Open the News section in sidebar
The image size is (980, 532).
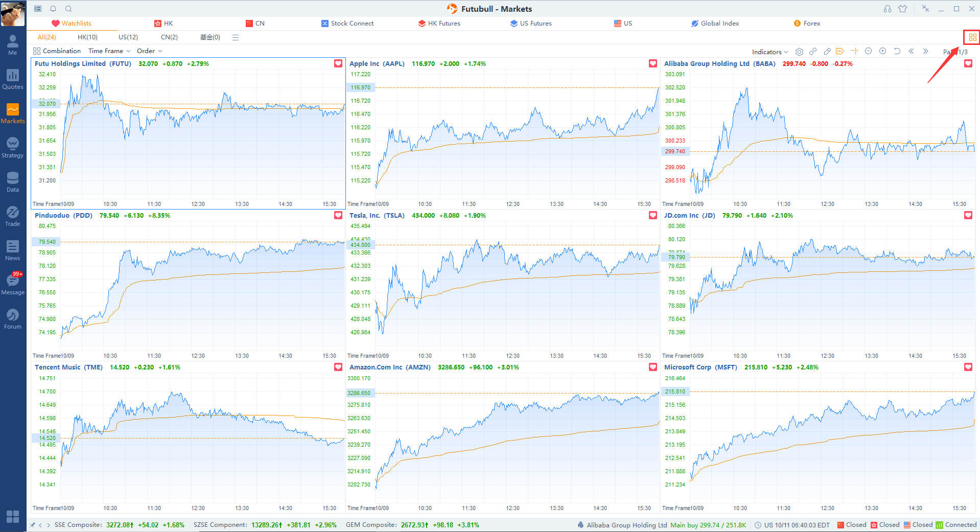point(13,250)
